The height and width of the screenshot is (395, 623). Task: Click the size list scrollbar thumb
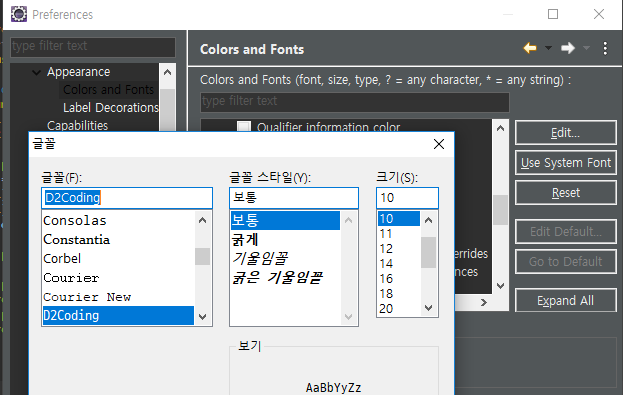coord(428,252)
